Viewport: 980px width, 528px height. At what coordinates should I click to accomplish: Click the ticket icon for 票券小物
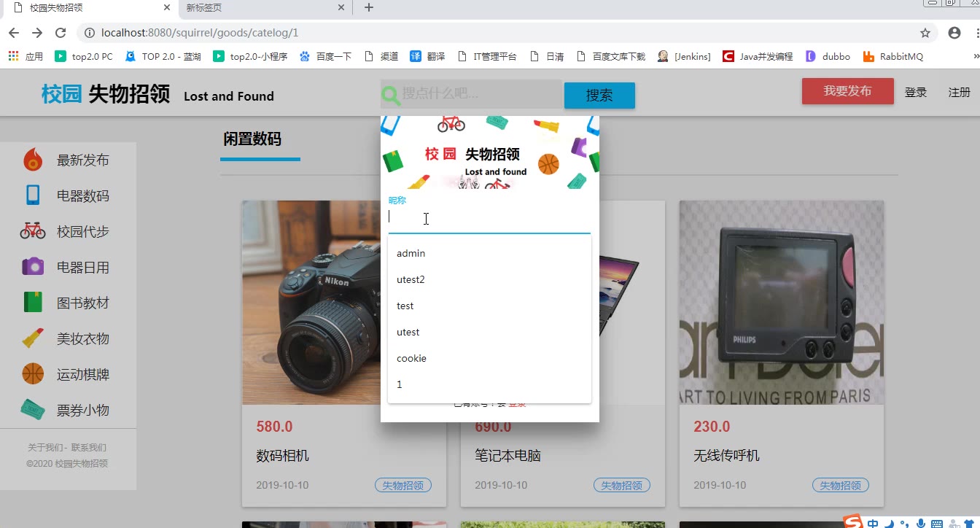coord(33,410)
